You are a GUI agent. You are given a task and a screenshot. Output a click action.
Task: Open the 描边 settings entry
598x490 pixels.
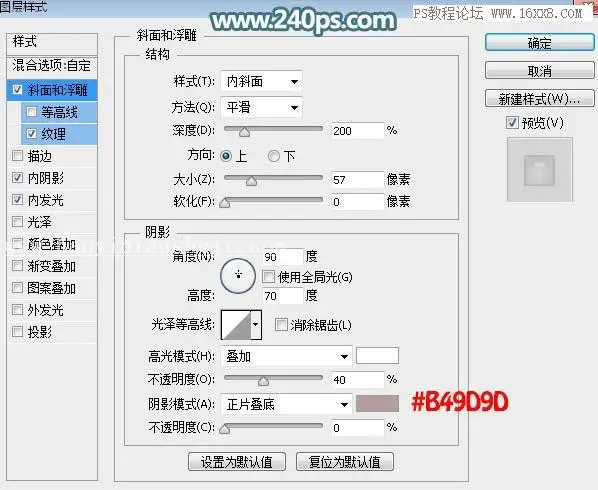[40, 156]
